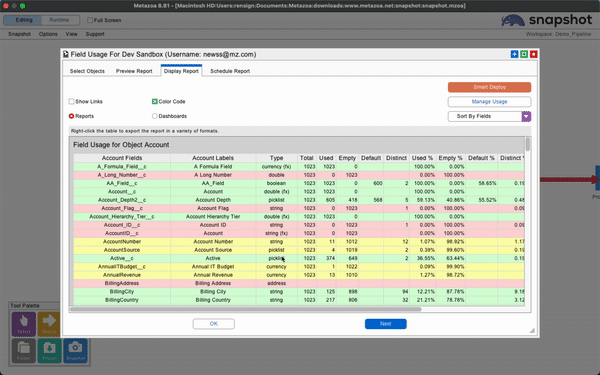The image size is (600, 375).
Task: Click the Account Fields column header
Action: click(x=122, y=158)
